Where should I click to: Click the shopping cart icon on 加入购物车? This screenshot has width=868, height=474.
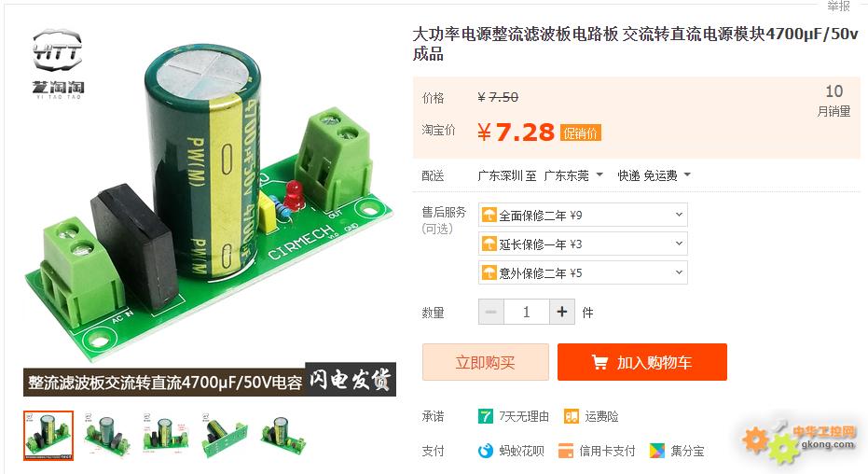tap(599, 362)
